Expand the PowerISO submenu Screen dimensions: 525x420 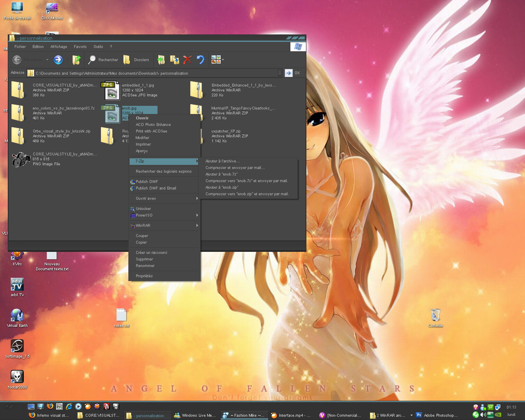164,215
